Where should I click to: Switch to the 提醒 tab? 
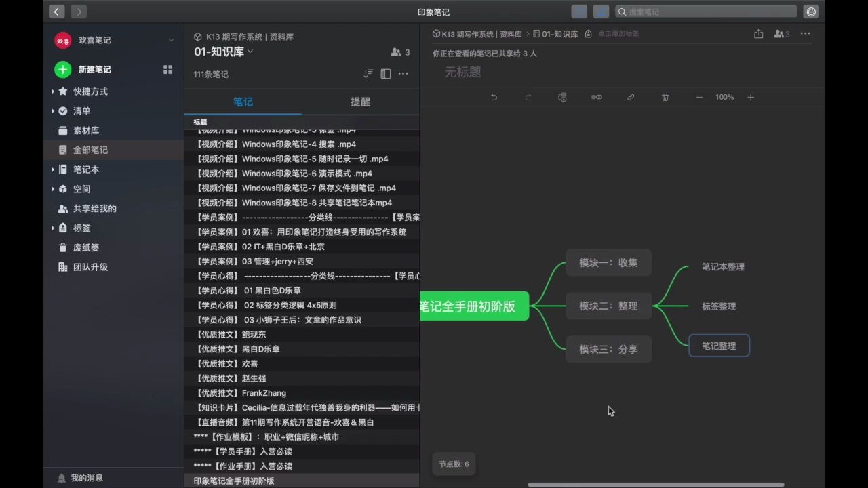[x=360, y=102]
